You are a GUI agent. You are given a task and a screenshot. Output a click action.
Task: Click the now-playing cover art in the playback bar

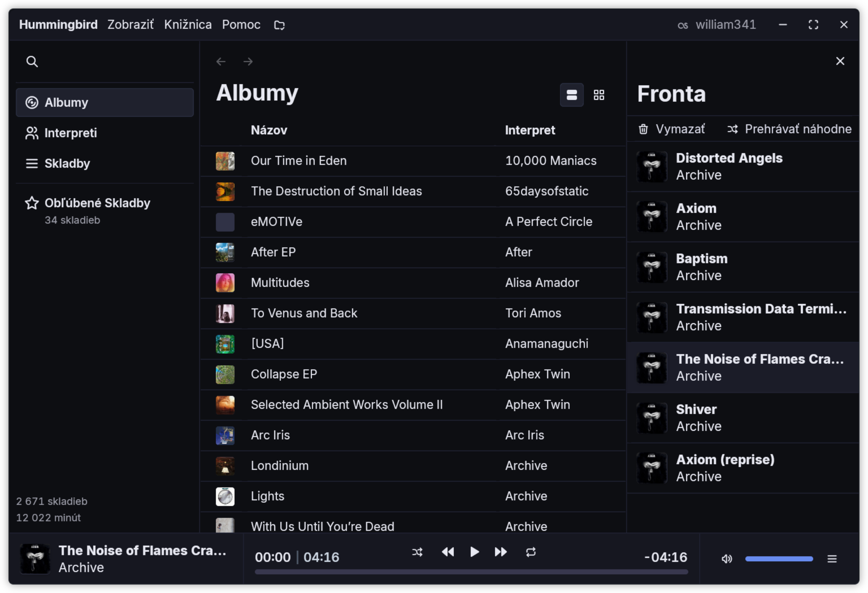(x=35, y=559)
